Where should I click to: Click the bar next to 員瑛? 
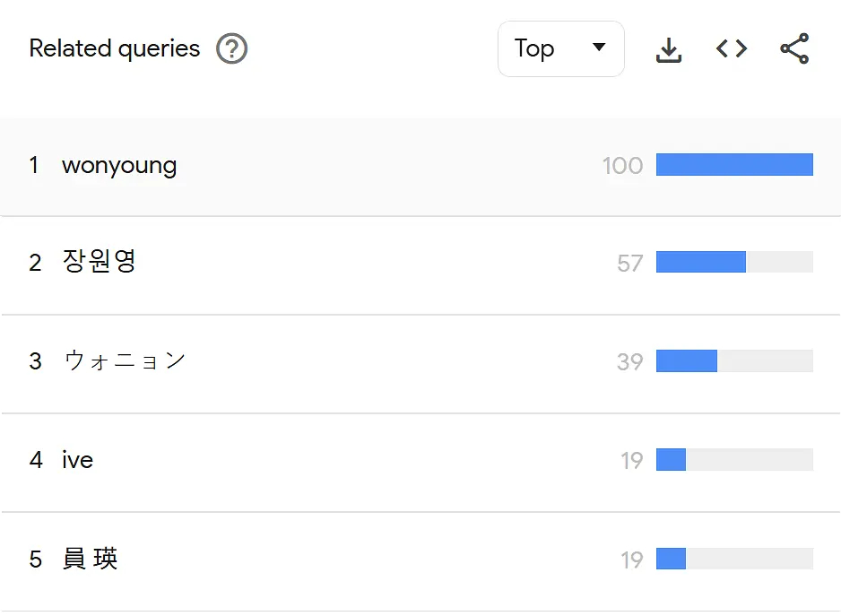coord(734,559)
